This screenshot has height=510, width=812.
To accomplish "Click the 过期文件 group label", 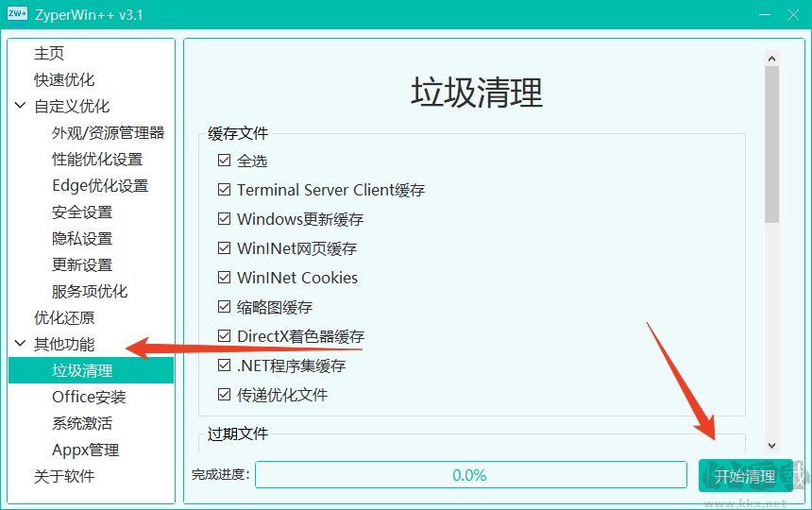I will pos(238,433).
